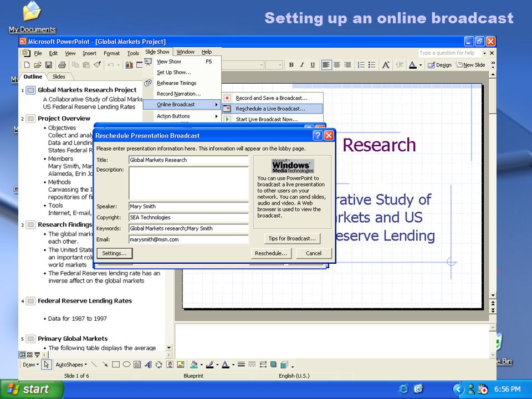Click the Reschedule button

[x=271, y=253]
